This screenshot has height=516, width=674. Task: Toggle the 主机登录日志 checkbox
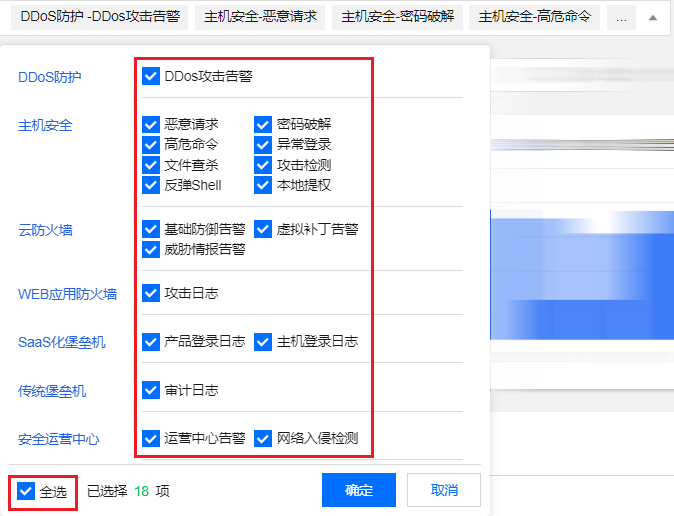pyautogui.click(x=263, y=342)
